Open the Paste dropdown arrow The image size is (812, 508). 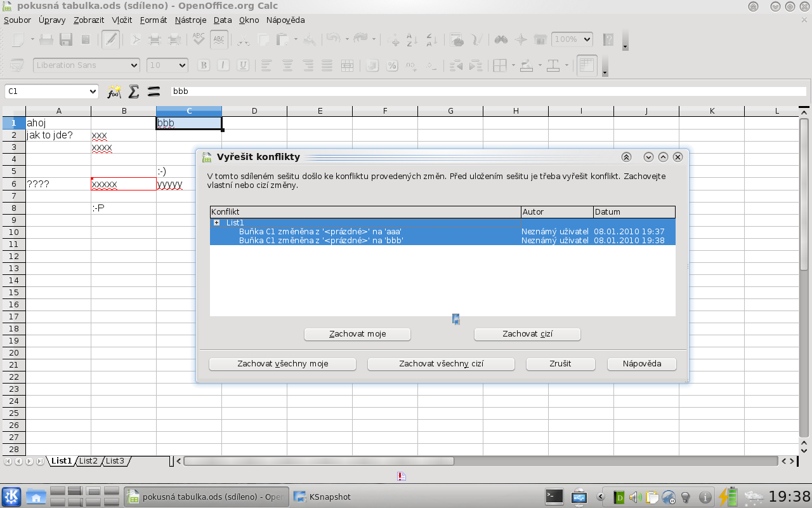coord(296,39)
